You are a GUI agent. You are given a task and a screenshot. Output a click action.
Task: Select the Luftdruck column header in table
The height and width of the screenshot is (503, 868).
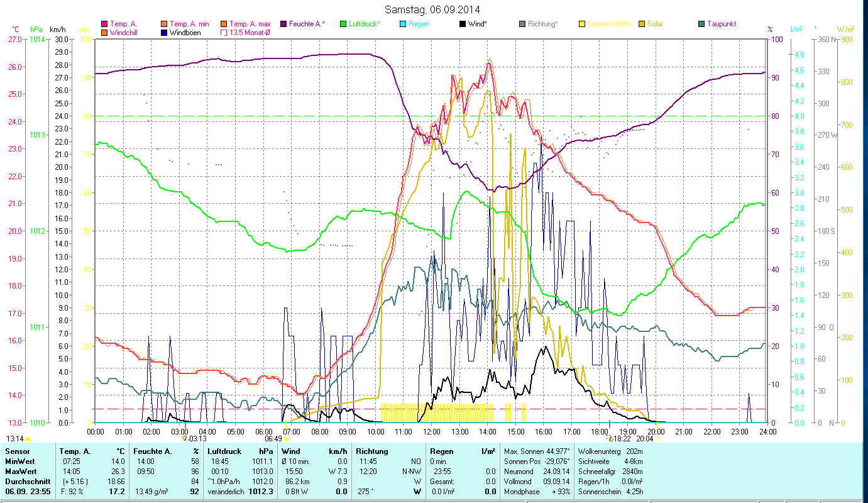pos(224,451)
